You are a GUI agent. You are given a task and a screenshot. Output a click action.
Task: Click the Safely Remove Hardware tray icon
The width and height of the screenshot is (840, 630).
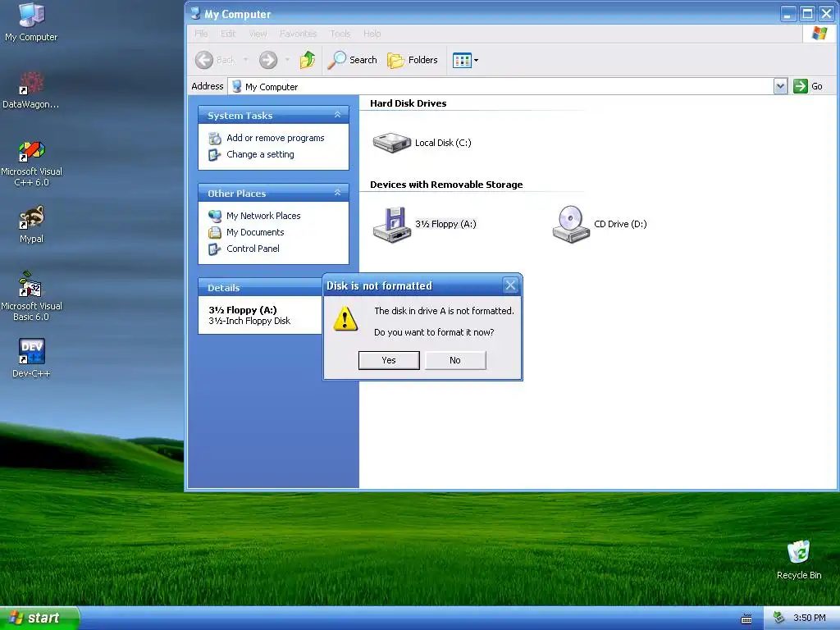[779, 619]
